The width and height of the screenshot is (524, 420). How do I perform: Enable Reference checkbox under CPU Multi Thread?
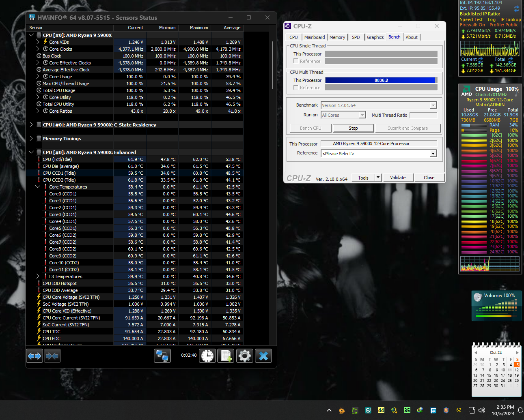(296, 87)
